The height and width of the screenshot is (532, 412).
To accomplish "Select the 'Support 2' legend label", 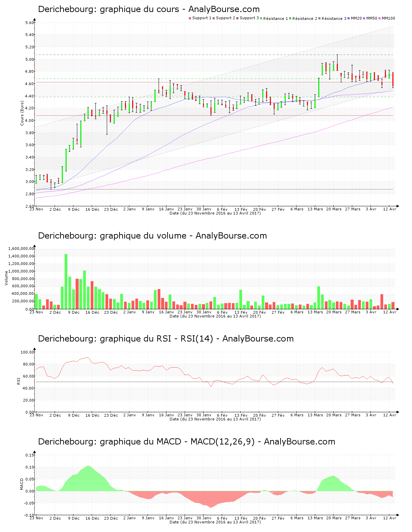I will [x=226, y=18].
